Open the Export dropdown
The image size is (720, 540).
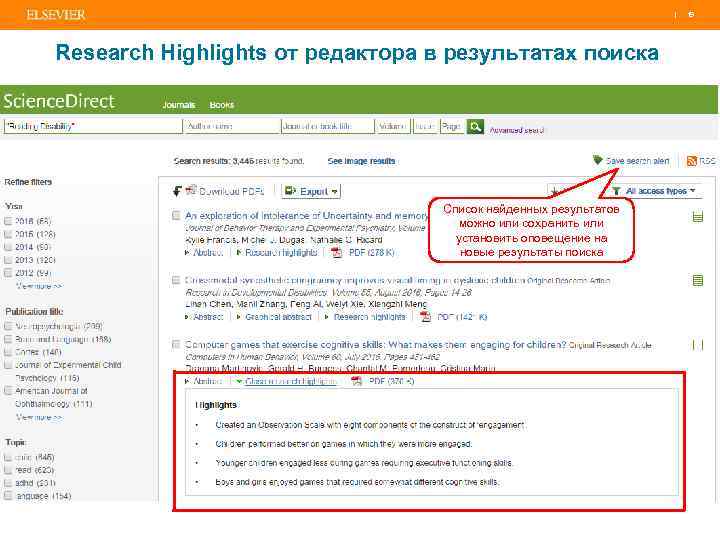point(311,191)
